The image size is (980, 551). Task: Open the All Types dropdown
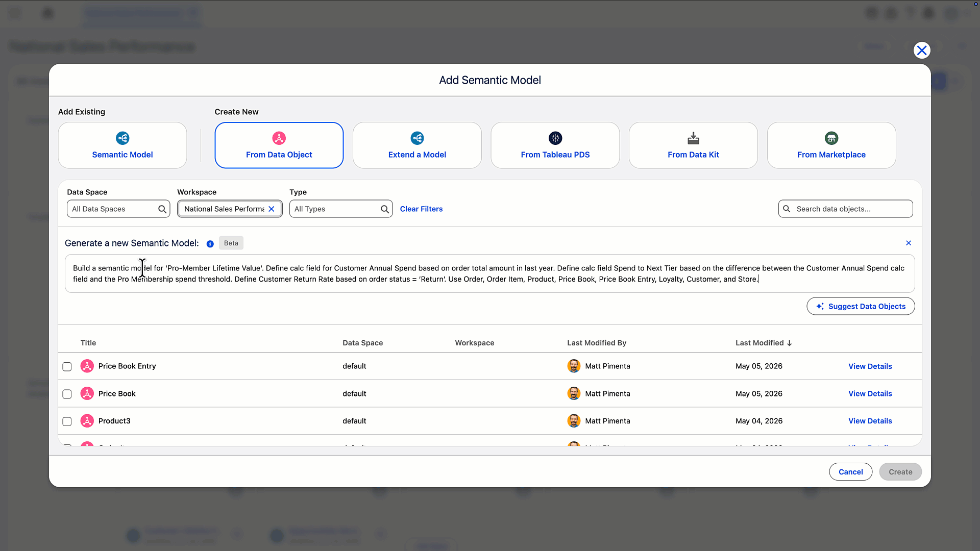(341, 209)
